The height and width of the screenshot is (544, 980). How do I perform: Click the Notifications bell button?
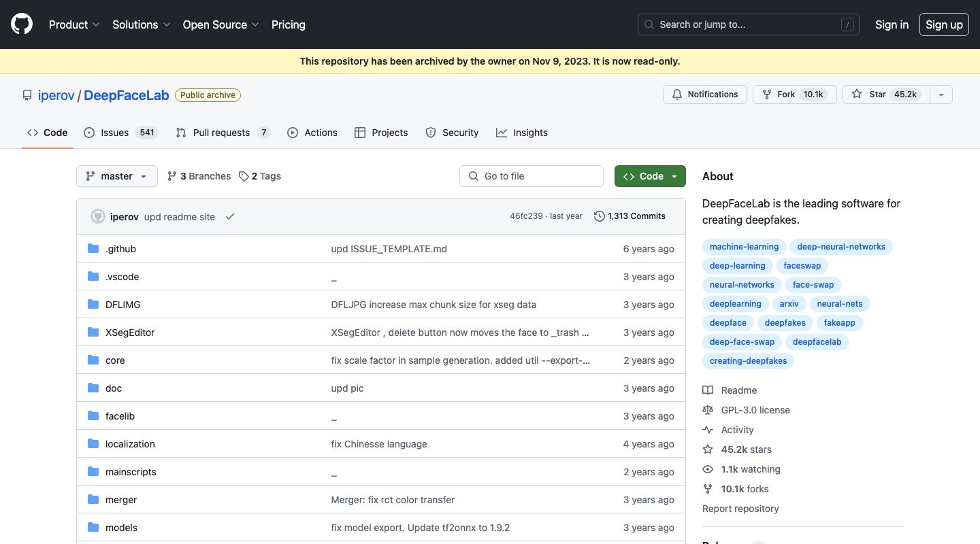pos(704,95)
